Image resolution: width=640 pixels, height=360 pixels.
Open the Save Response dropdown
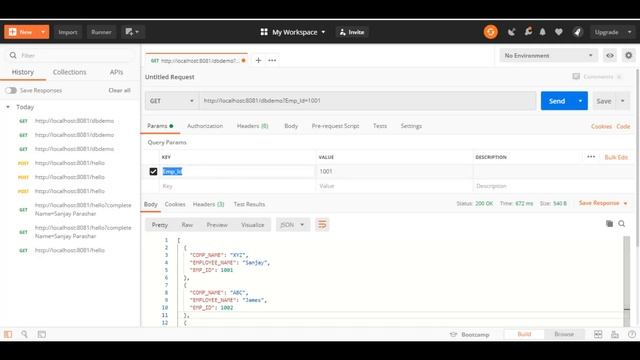click(603, 203)
